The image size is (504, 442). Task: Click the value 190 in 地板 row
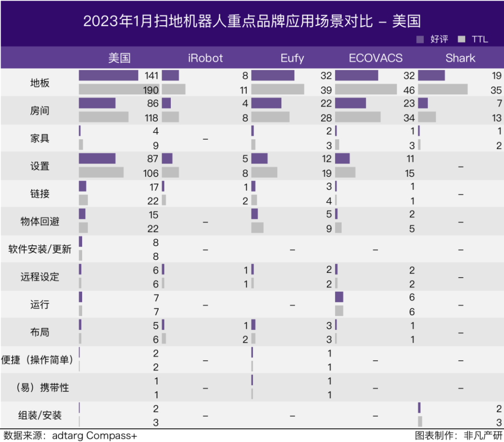pyautogui.click(x=151, y=90)
